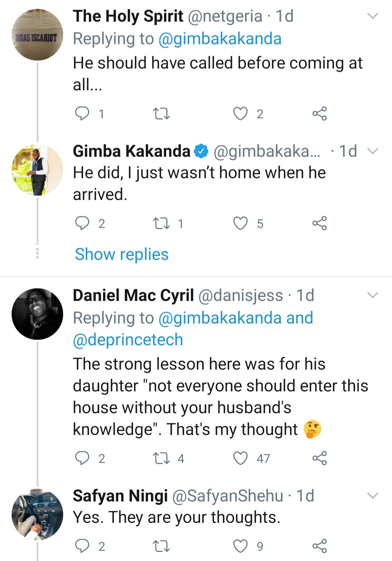Open Daniel Mac Cyril's profile picture
Viewport: 392px width, 561px height.
[x=37, y=314]
